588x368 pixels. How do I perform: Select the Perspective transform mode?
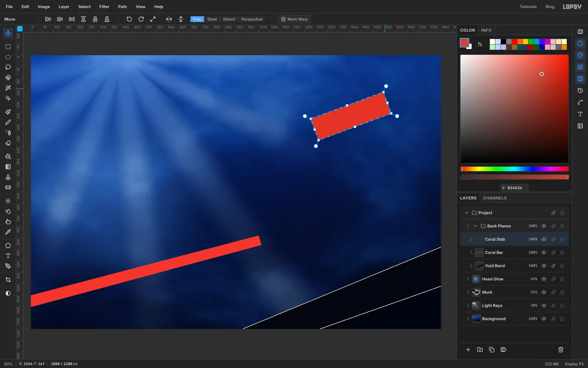coord(252,19)
